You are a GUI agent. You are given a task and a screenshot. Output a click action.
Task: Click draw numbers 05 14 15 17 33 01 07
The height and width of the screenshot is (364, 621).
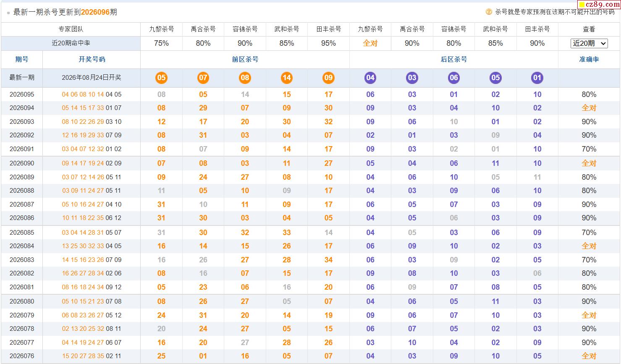coord(92,108)
